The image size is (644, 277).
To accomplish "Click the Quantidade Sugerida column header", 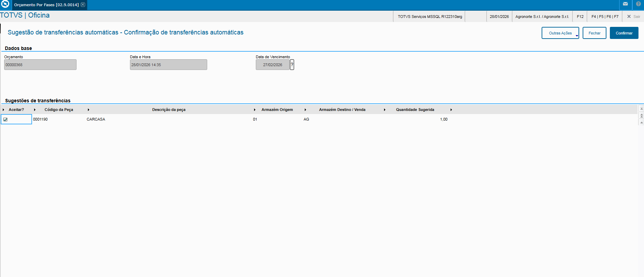I will click(415, 110).
